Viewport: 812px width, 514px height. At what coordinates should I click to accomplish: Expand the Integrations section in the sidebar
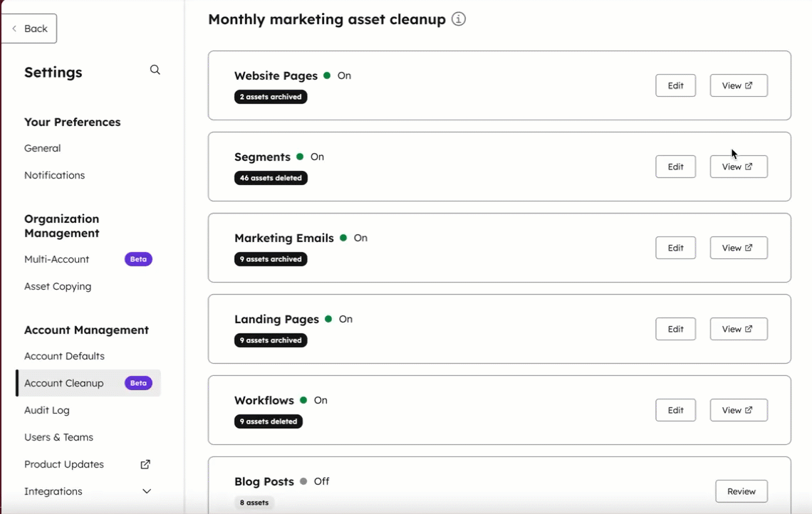[147, 491]
